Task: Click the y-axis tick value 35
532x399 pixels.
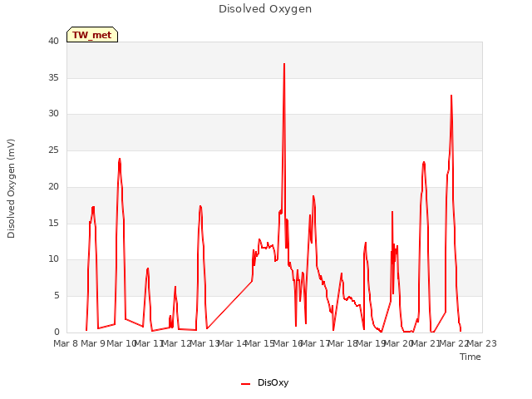Action: [x=53, y=77]
